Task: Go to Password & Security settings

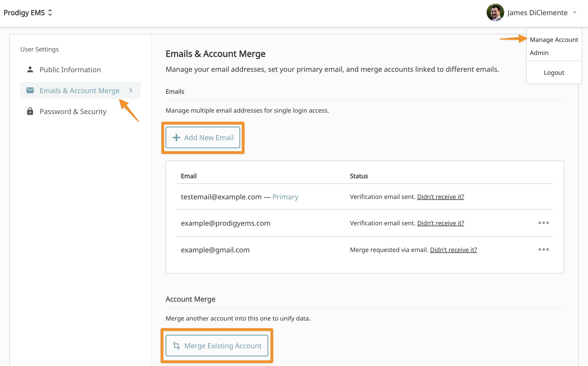Action: (73, 112)
